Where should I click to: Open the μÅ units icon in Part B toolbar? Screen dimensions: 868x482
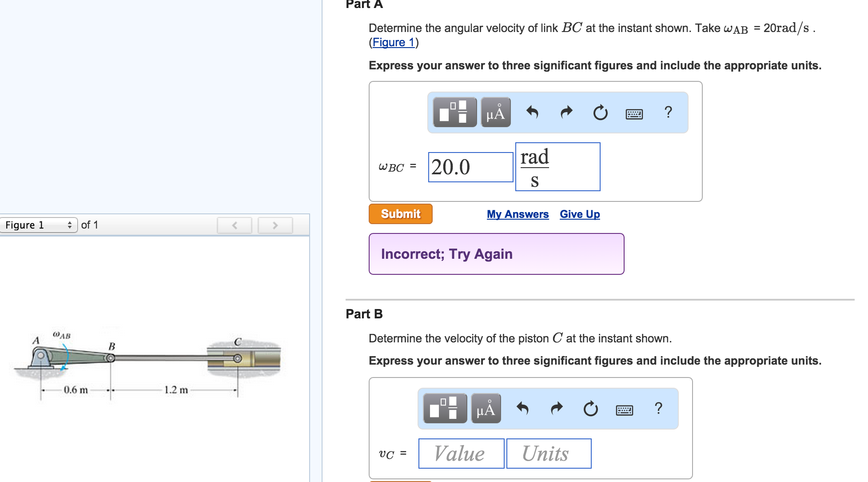click(485, 409)
